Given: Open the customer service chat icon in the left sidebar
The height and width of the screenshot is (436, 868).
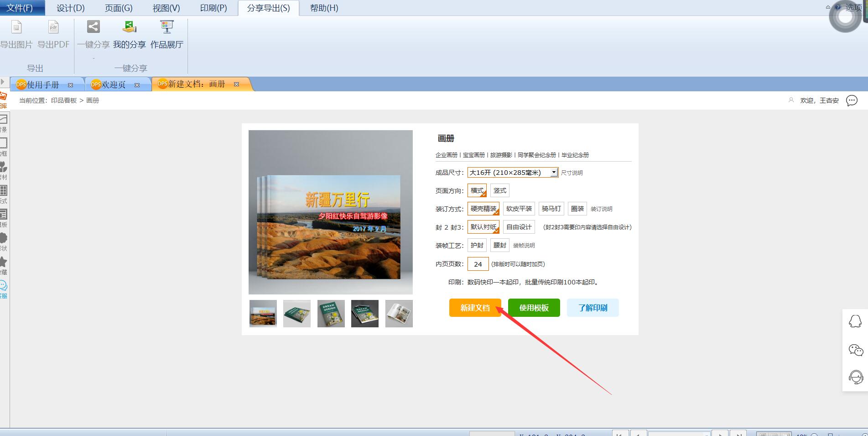Looking at the screenshot, I should point(3,286).
